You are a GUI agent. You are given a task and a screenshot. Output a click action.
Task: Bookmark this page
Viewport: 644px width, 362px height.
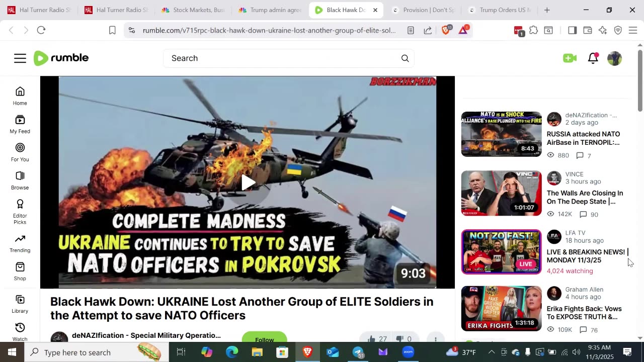pos(112,30)
